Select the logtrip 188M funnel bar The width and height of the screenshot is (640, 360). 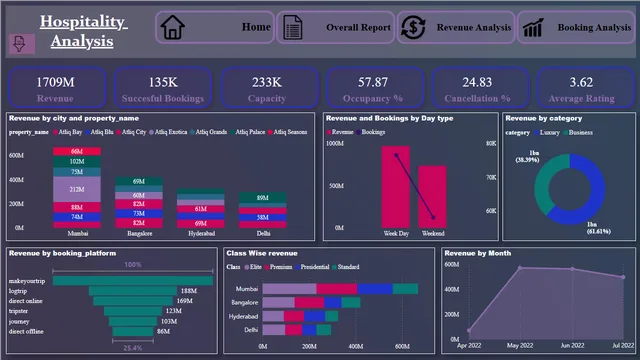133,291
